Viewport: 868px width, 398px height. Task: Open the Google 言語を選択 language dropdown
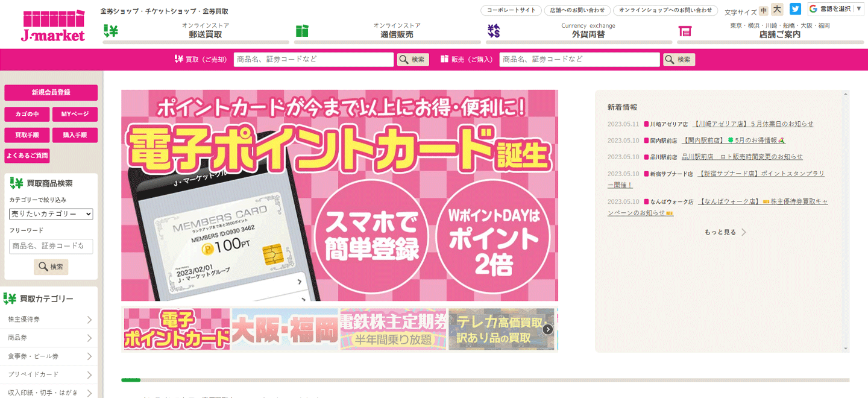click(835, 9)
